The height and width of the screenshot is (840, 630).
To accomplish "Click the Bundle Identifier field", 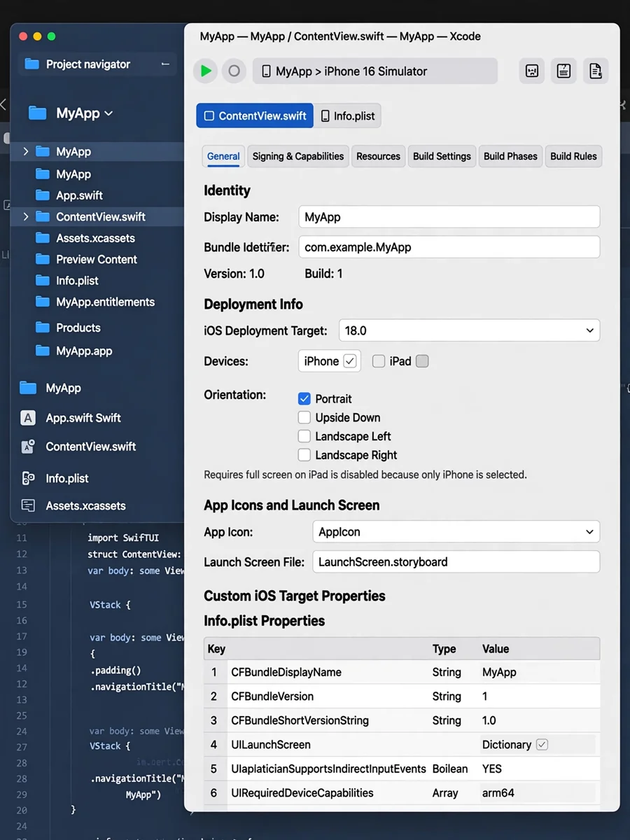I will pyautogui.click(x=449, y=247).
